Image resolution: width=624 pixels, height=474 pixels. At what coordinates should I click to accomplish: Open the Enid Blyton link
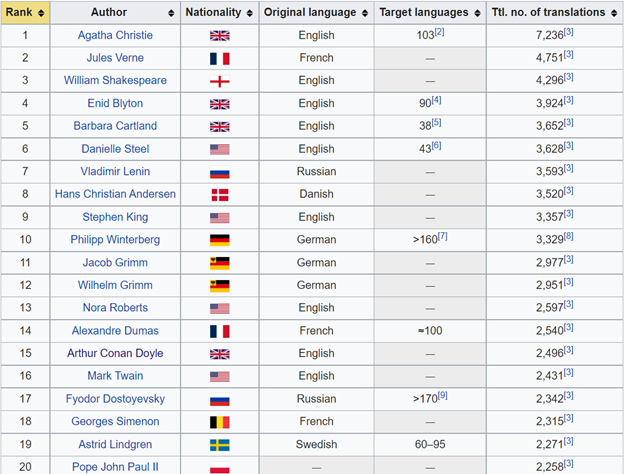[x=115, y=103]
